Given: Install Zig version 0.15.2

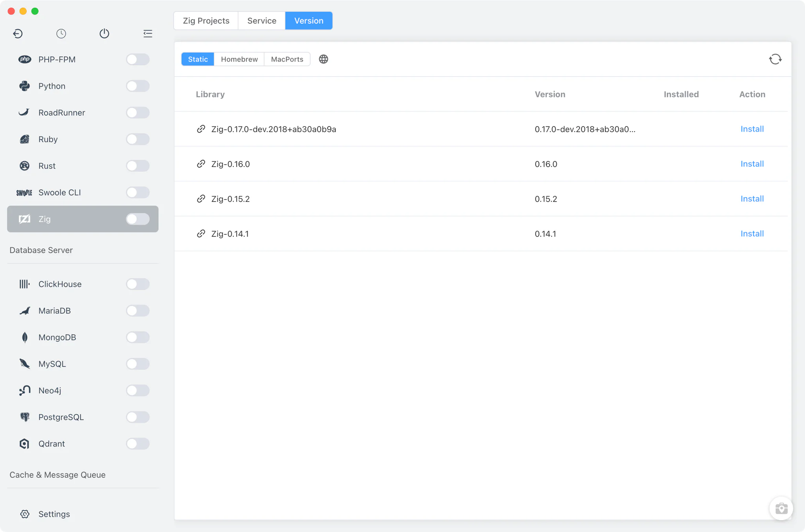Looking at the screenshot, I should tap(752, 199).
